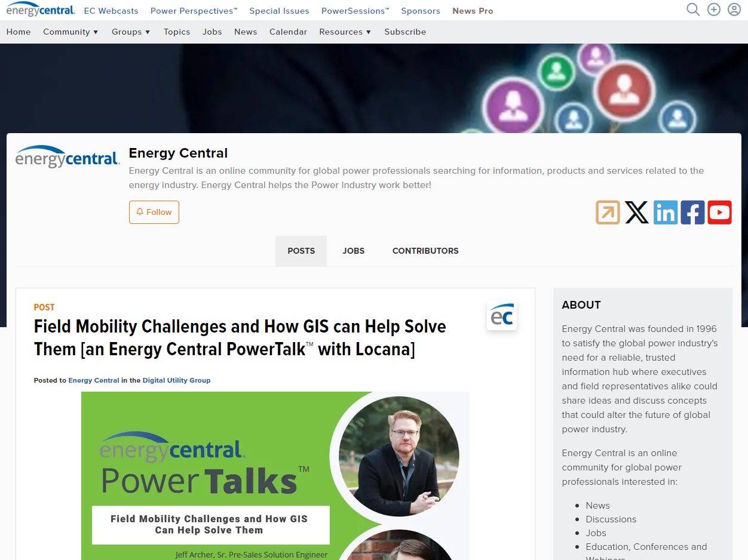The image size is (748, 560).
Task: Open the user account profile icon
Action: tap(734, 10)
